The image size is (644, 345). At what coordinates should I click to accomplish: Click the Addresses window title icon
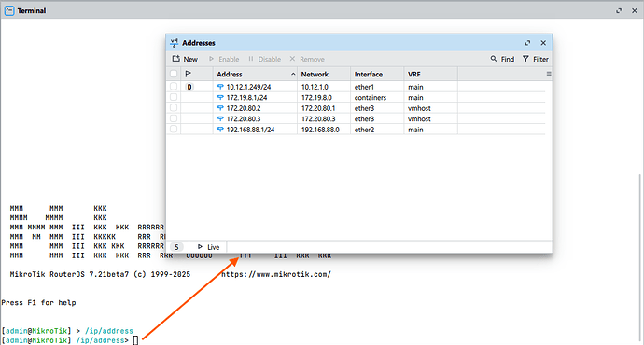point(175,43)
